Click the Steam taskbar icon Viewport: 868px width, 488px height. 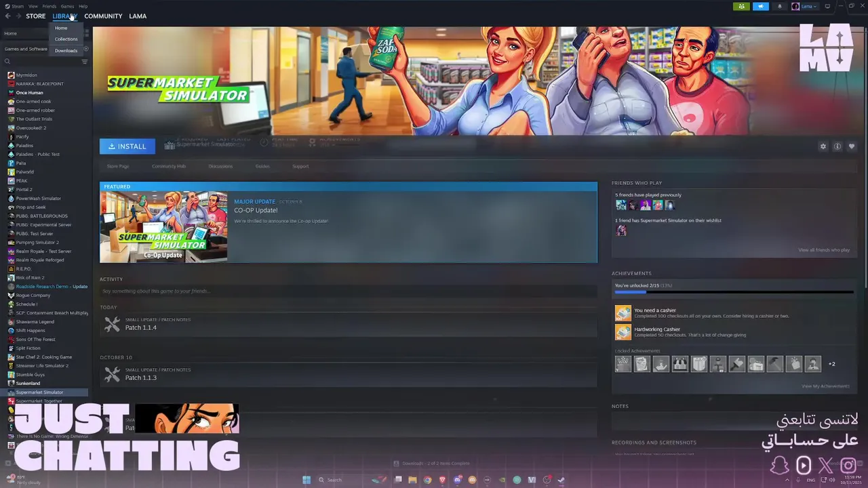[561, 480]
